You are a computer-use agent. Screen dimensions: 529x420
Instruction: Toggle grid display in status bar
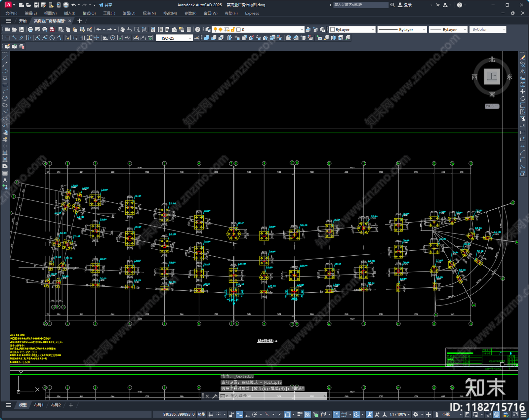tap(211, 414)
